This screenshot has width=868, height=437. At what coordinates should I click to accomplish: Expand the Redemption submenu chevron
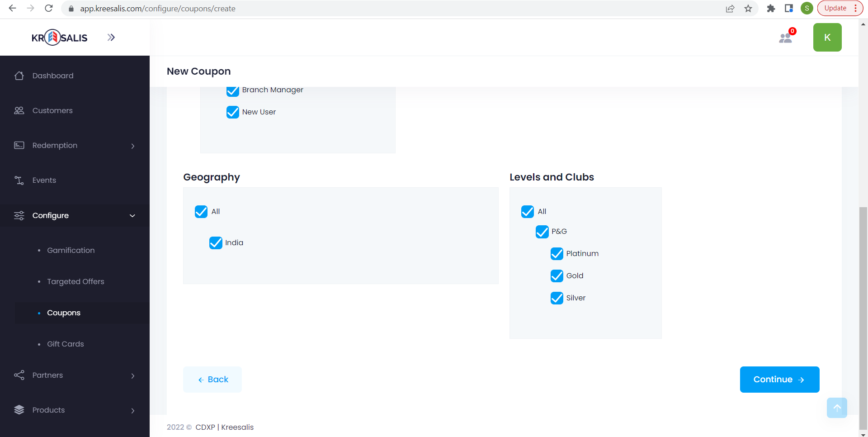click(133, 146)
